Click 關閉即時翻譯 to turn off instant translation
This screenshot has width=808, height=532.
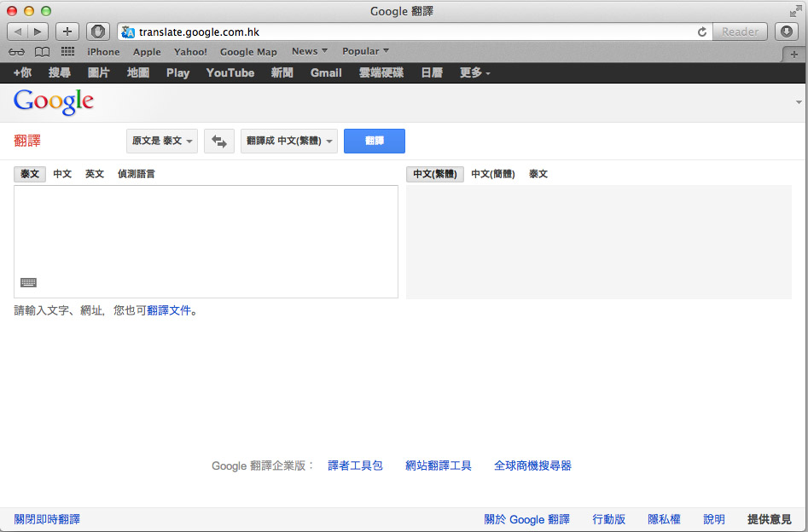coord(47,519)
